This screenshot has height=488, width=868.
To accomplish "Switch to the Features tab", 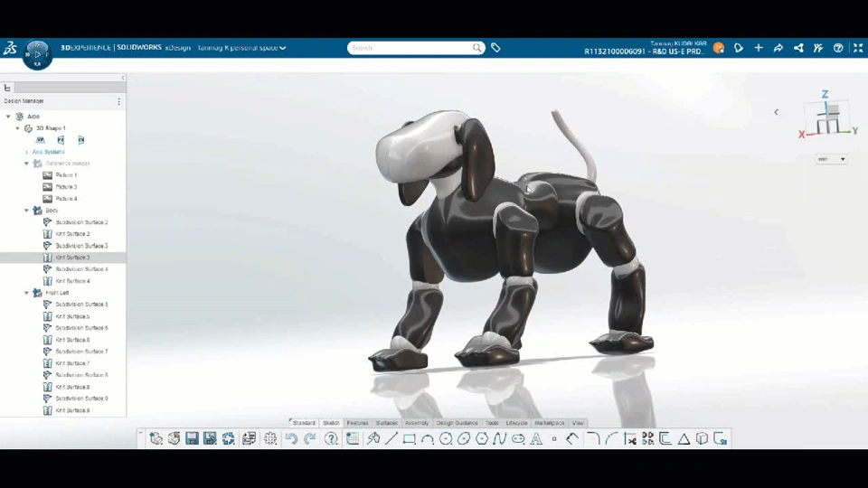I will pos(358,423).
